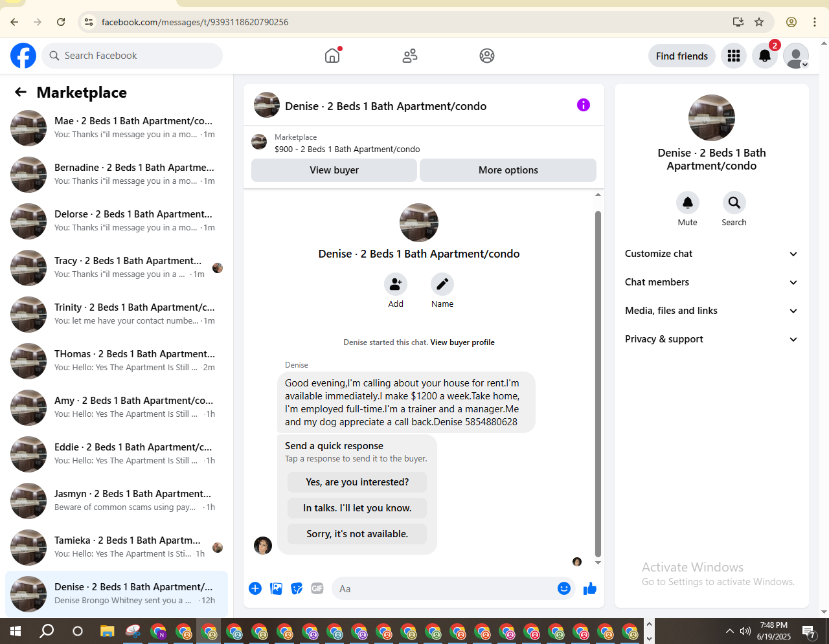Open the Jasmyn conversation
Image resolution: width=829 pixels, height=644 pixels.
[x=117, y=501]
